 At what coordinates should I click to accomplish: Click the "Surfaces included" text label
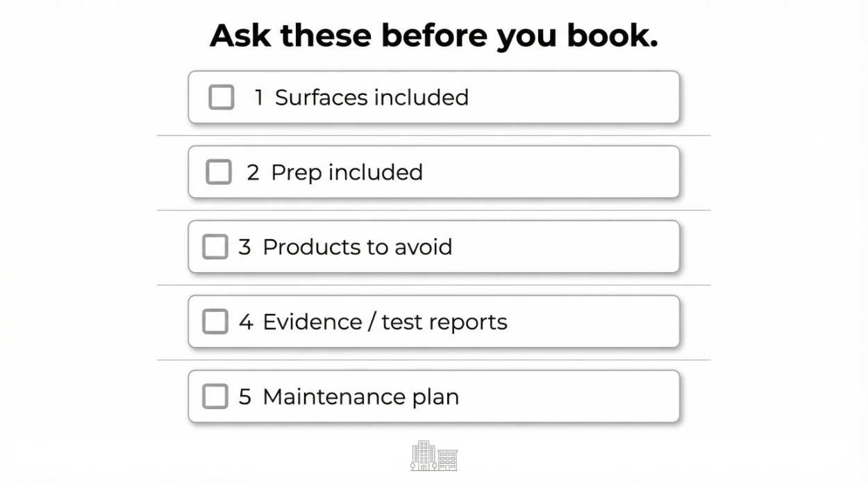click(x=372, y=97)
